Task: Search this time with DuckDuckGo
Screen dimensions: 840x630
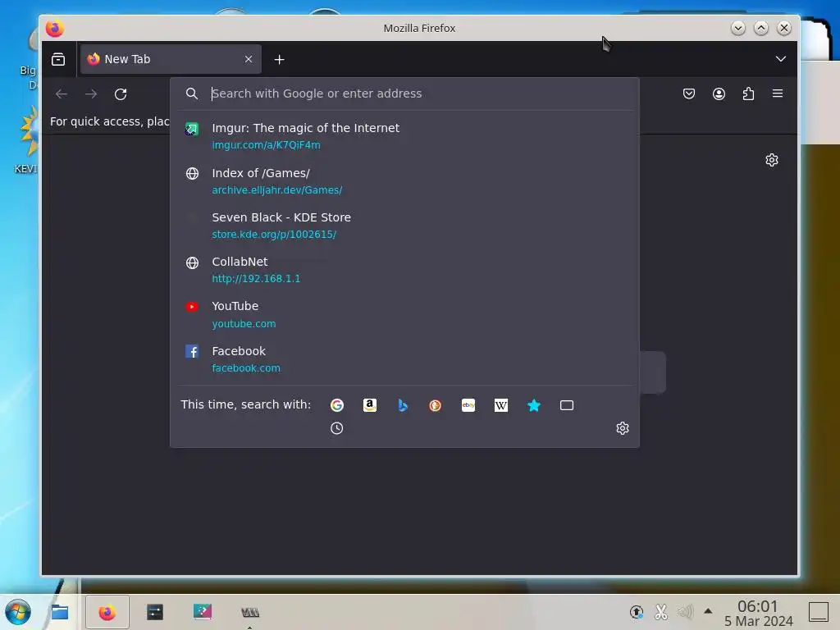Action: pos(436,405)
